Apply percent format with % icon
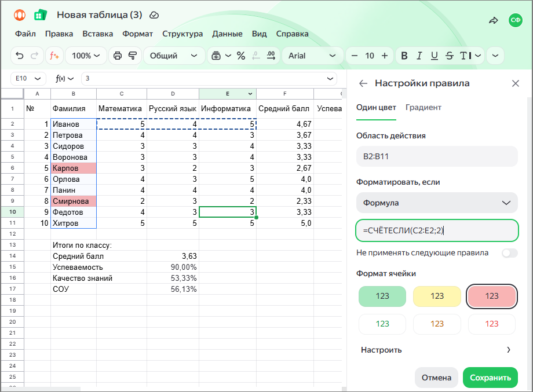Viewport: 533px width, 392px height. 241,56
